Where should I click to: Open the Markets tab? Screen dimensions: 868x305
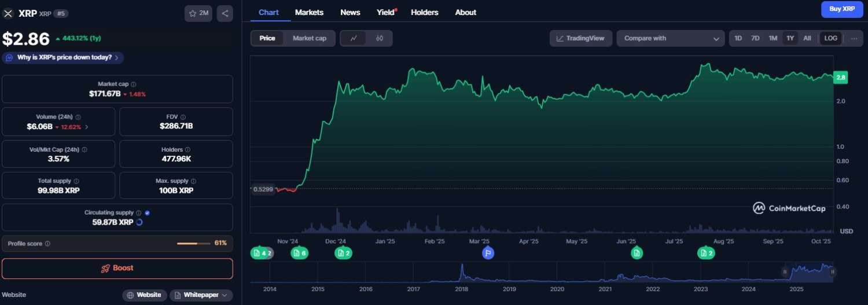[x=309, y=12]
